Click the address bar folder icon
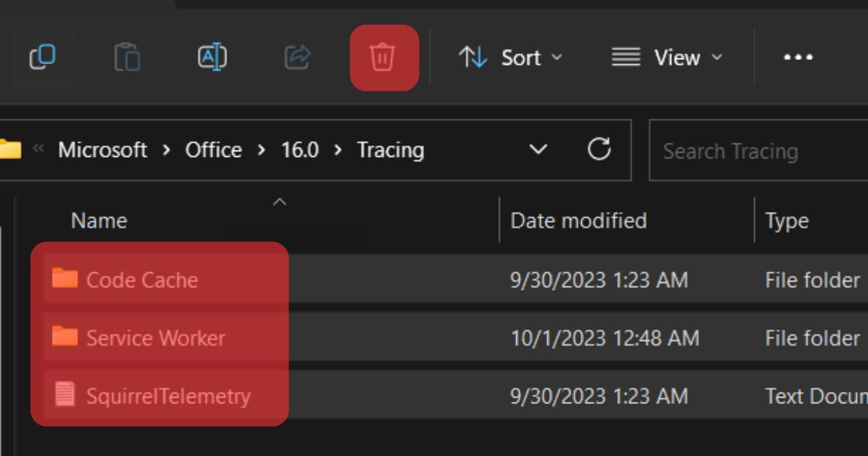This screenshot has width=868, height=456. pyautogui.click(x=9, y=150)
